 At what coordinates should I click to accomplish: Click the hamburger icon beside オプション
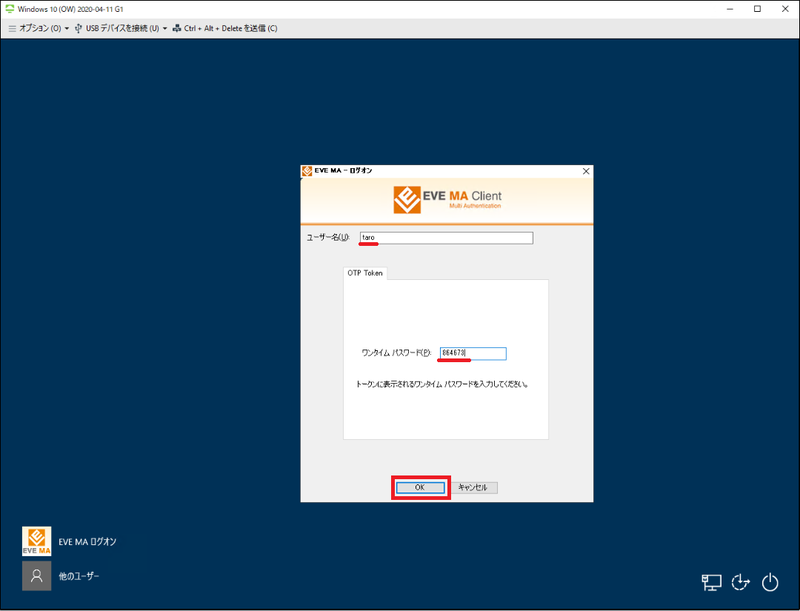12,29
